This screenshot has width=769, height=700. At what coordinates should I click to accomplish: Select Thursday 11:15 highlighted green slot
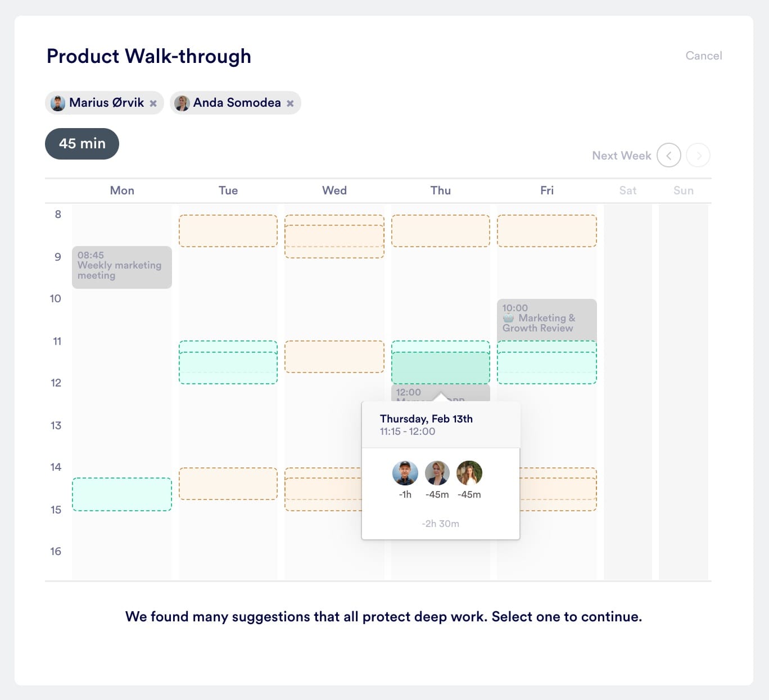440,367
